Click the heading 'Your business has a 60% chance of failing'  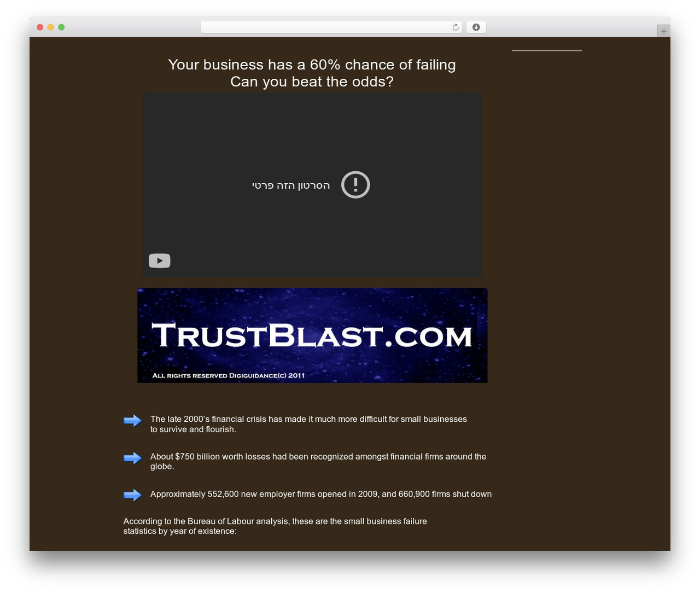coord(312,65)
